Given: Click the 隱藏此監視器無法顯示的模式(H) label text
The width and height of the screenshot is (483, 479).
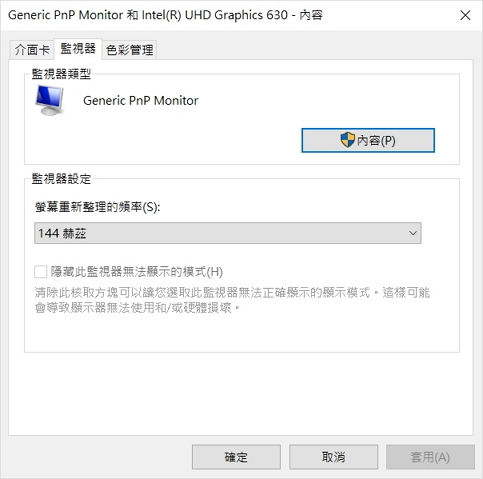Looking at the screenshot, I should pos(137,272).
